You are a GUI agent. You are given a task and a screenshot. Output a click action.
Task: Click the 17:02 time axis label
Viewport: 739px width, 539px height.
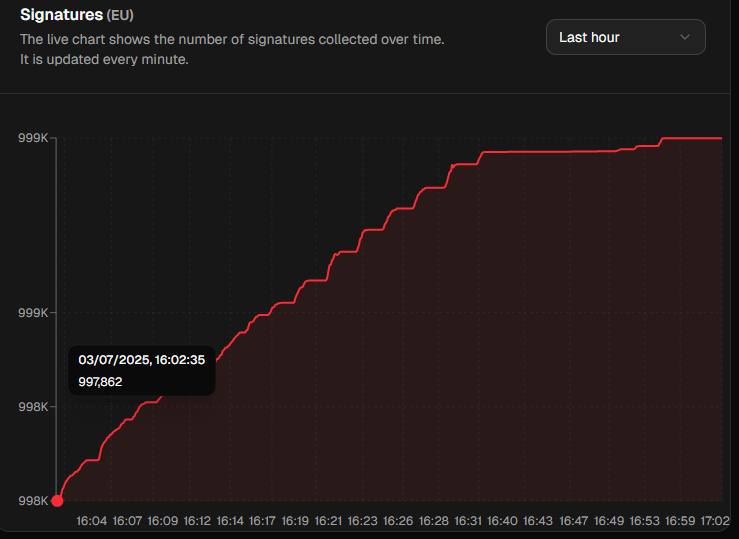pyautogui.click(x=715, y=521)
